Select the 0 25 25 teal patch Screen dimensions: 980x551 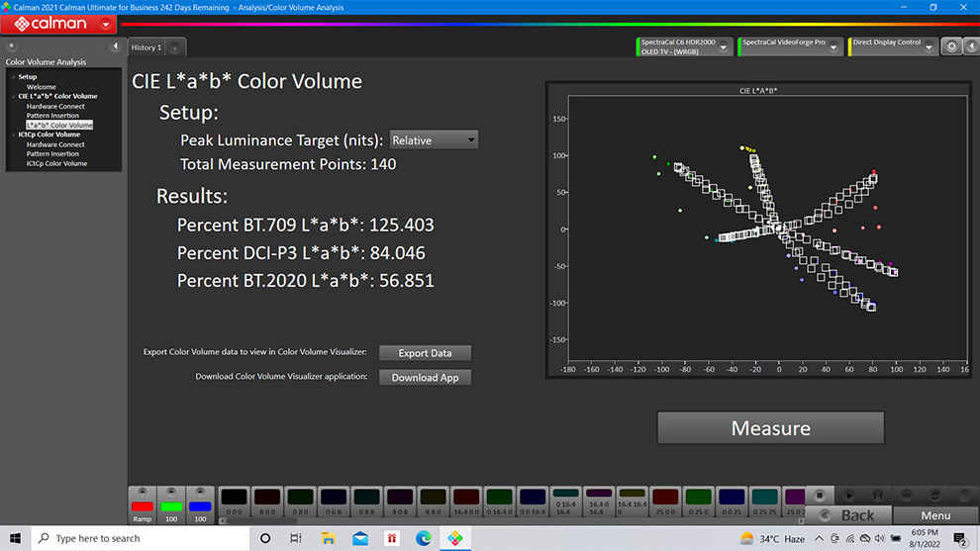pyautogui.click(x=764, y=501)
